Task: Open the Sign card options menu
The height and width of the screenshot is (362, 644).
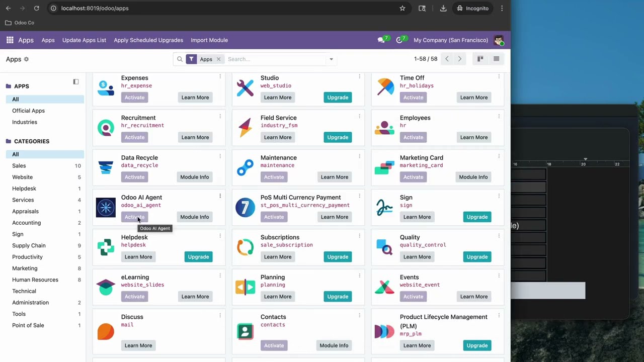Action: pos(499,196)
